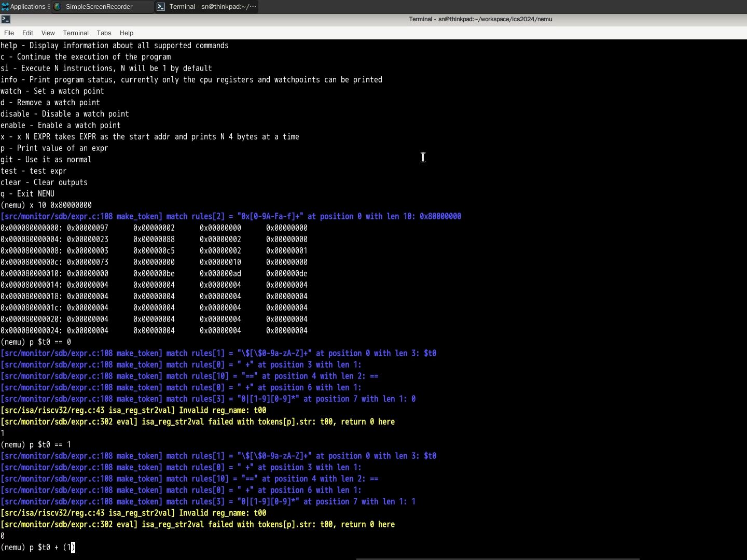This screenshot has height=560, width=747.
Task: Click the line 'c - Continue the execution of the program'
Action: click(x=86, y=57)
